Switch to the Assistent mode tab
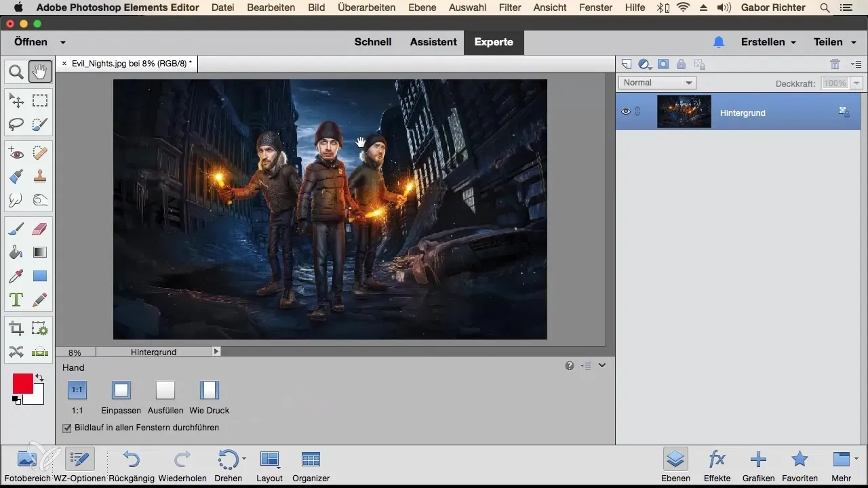Viewport: 868px width, 488px height. 433,42
